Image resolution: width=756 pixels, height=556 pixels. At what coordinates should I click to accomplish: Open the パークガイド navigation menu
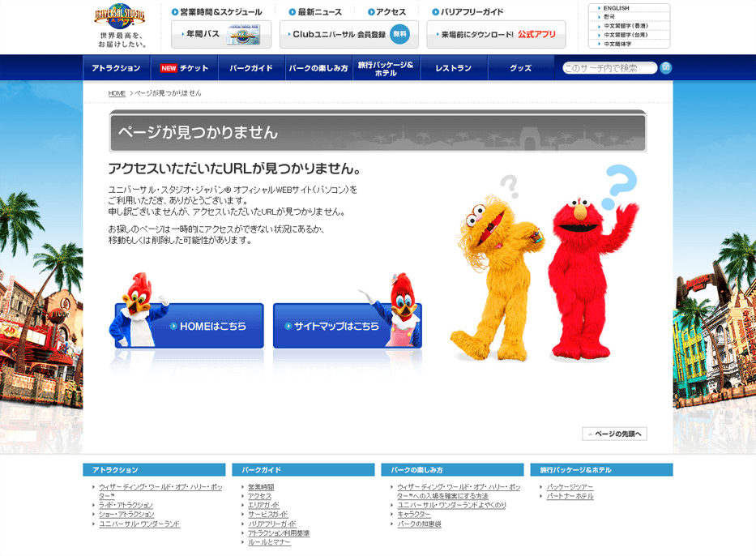click(251, 68)
